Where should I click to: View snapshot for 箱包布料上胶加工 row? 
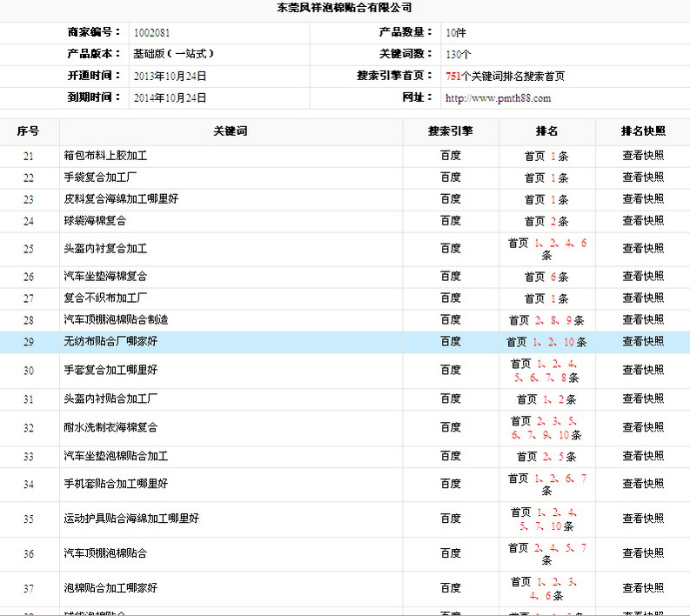click(643, 157)
